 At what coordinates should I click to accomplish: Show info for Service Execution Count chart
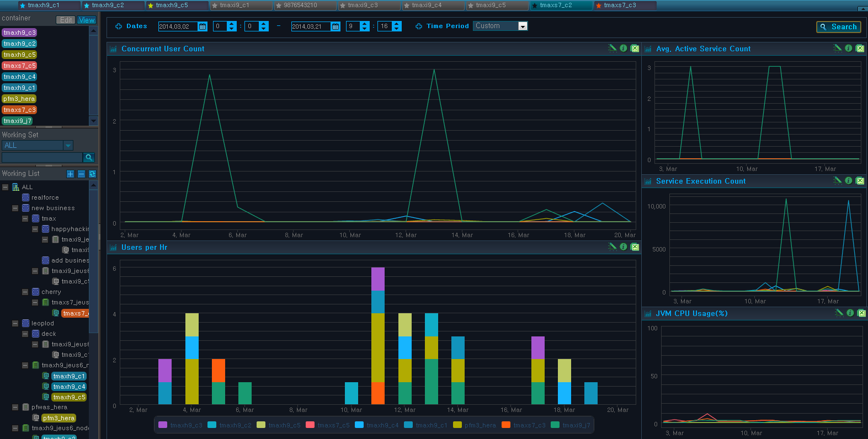[x=849, y=180]
